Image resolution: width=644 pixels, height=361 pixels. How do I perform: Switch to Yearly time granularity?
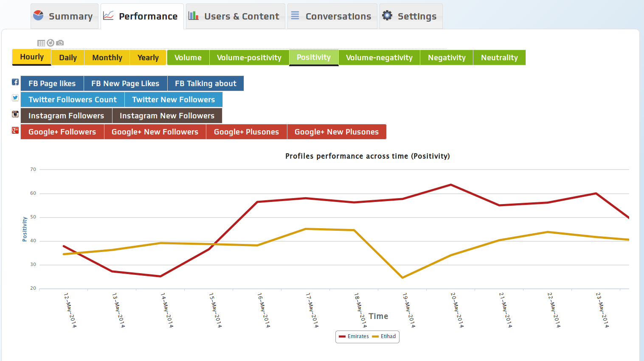pyautogui.click(x=148, y=58)
